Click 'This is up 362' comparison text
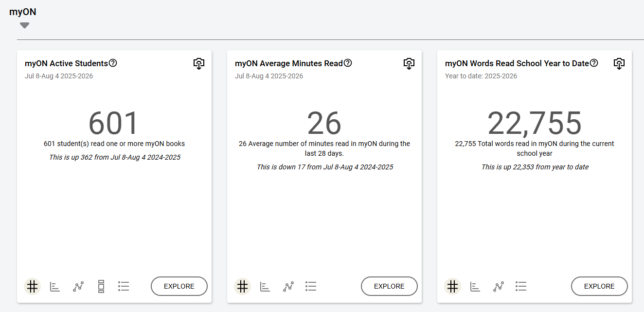644x312 pixels. pos(115,157)
